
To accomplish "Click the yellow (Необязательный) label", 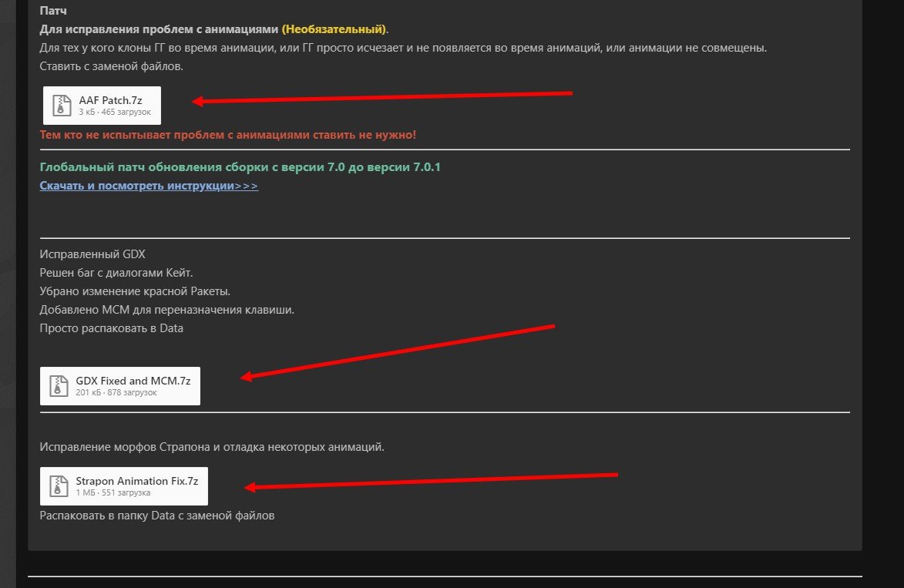I will coord(333,29).
